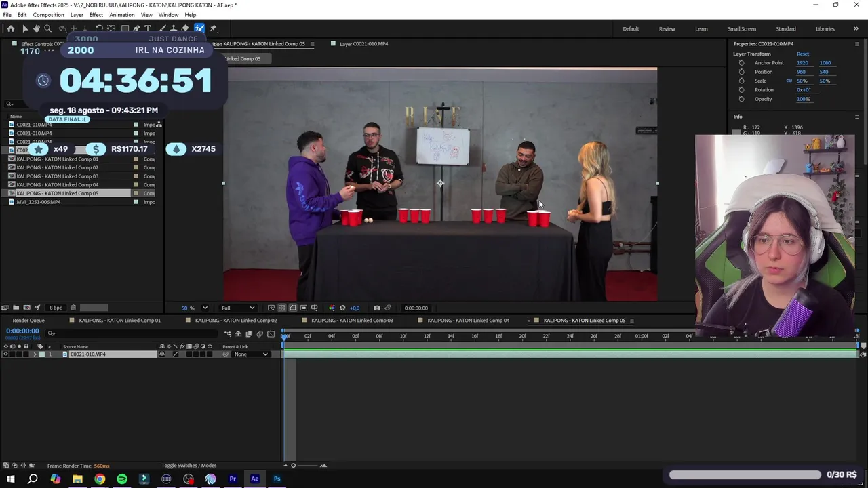The width and height of the screenshot is (868, 488).
Task: Select the Puppet Pin tool
Action: [x=213, y=28]
